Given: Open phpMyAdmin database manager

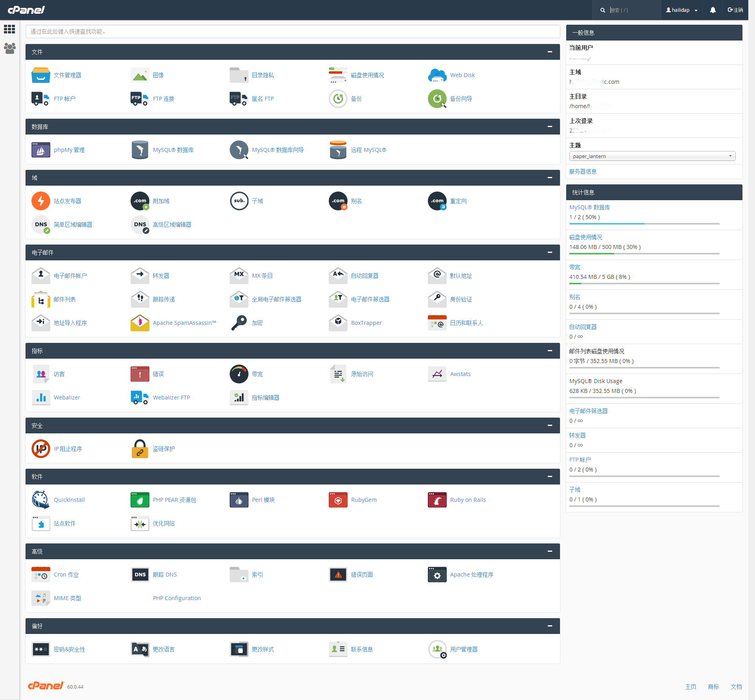Looking at the screenshot, I should 68,150.
